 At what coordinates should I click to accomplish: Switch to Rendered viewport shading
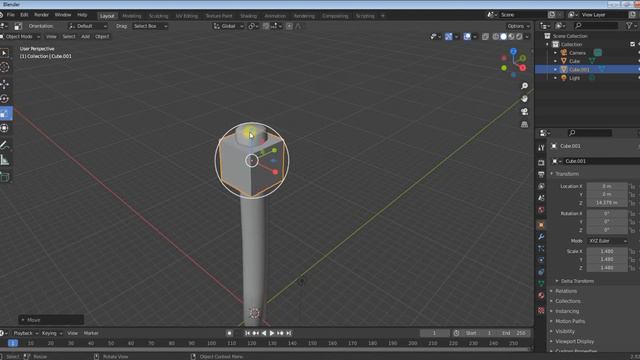[x=519, y=37]
